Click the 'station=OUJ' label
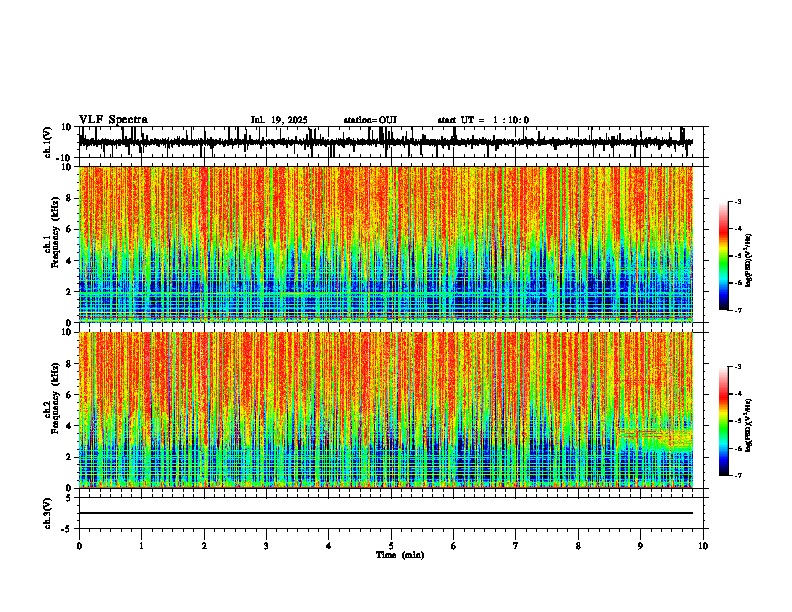 click(370, 120)
